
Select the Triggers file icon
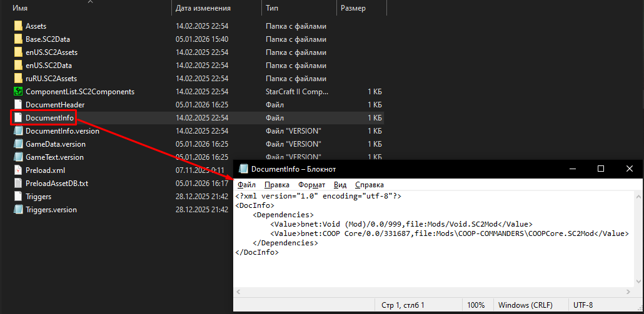click(x=18, y=197)
